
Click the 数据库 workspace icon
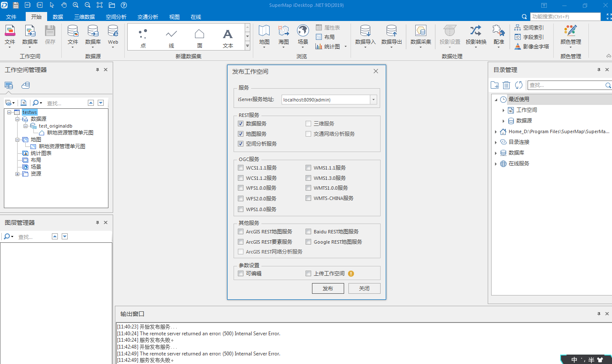coord(30,35)
